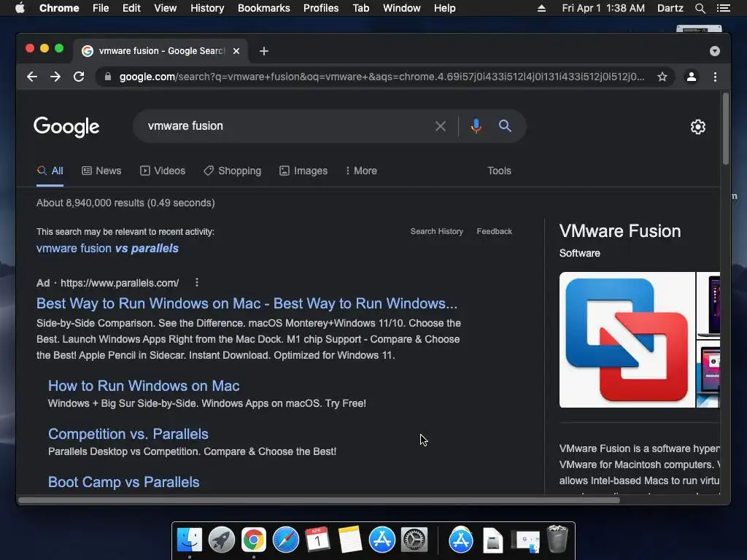Screen dimensions: 747x560
Task: Click the horizontal scrollbar at window bottom
Action: (x=320, y=500)
